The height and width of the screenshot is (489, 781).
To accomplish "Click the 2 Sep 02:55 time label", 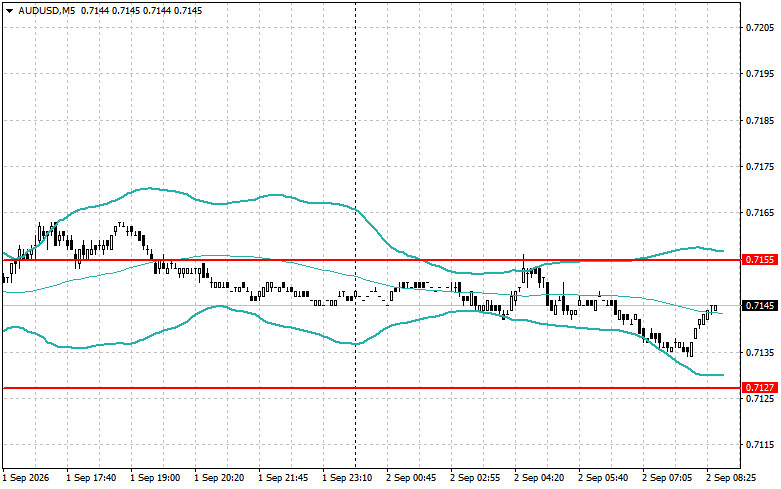I will click(475, 478).
